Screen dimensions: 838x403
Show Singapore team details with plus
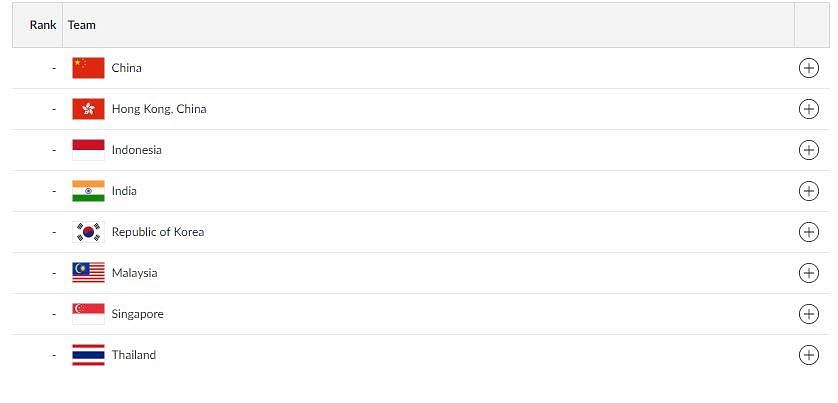click(x=809, y=314)
